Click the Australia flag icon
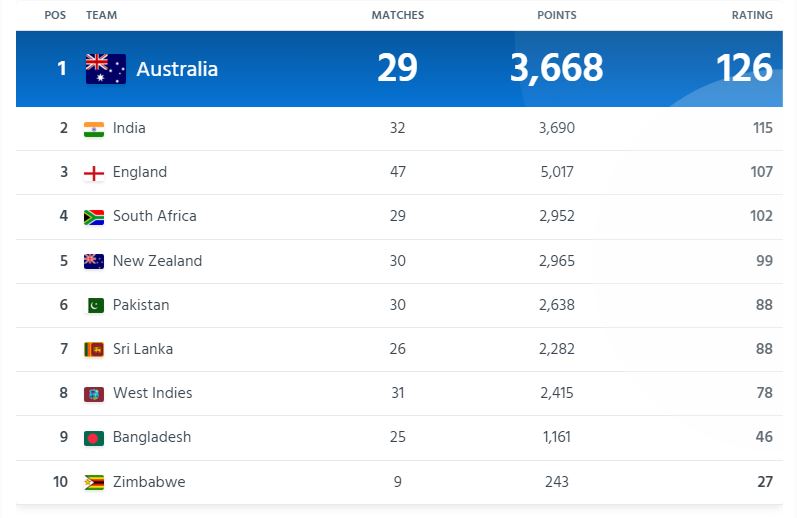The height and width of the screenshot is (518, 797). pyautogui.click(x=105, y=69)
